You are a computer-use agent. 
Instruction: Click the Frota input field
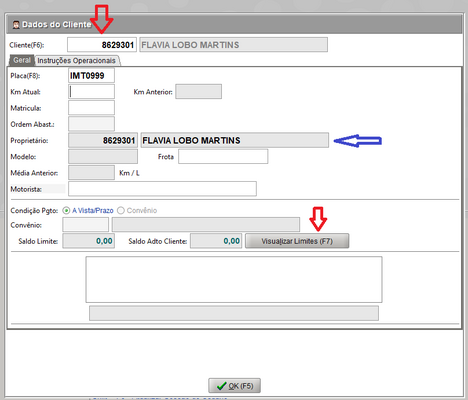tap(223, 156)
